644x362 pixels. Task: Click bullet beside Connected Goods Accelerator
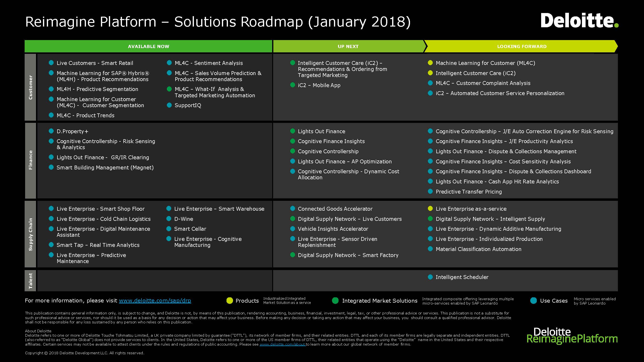point(292,208)
